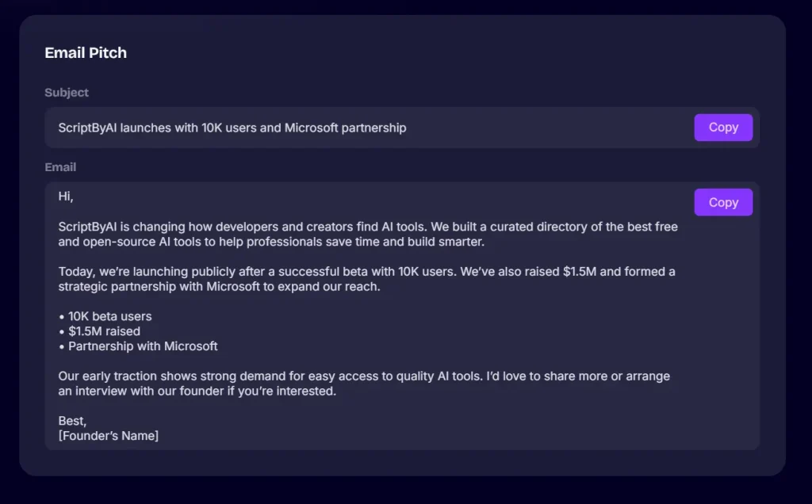
Task: Click the opening paragraph about ScriptByAI
Action: 367,234
